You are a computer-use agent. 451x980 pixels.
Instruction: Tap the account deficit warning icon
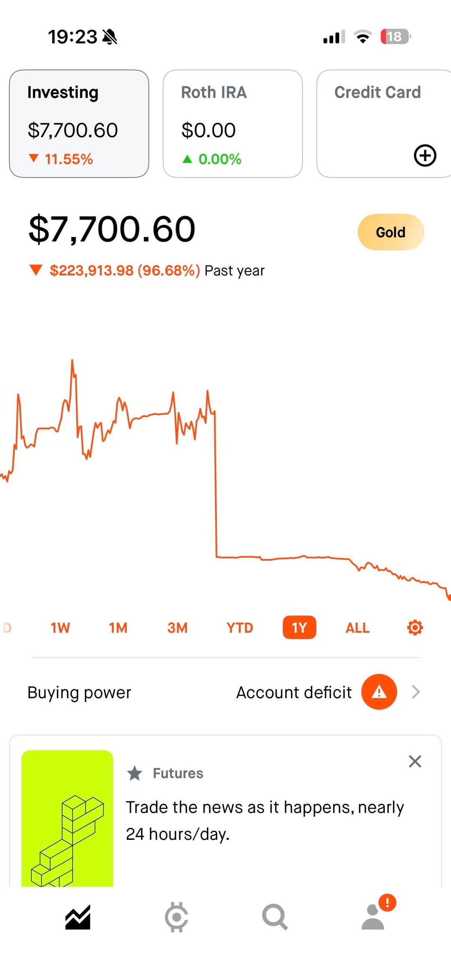pyautogui.click(x=379, y=692)
